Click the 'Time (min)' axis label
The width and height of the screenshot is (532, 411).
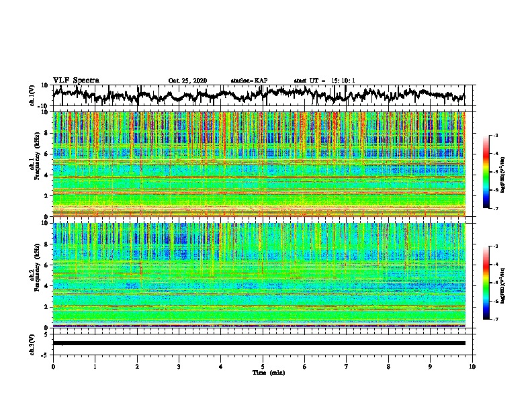269,373
